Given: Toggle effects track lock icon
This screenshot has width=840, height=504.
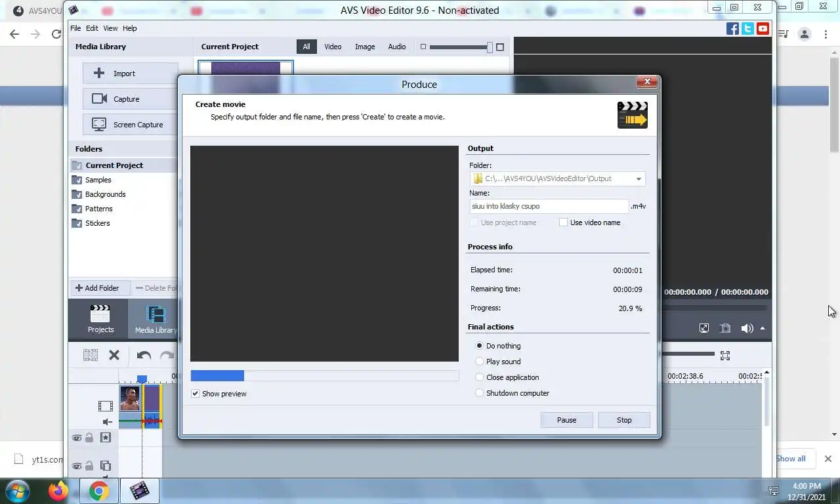Looking at the screenshot, I should [x=89, y=438].
